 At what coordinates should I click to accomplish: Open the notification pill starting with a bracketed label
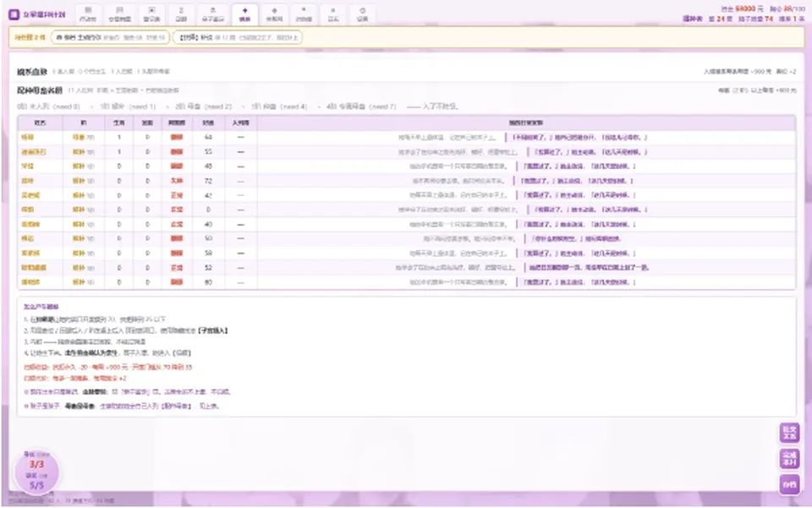point(237,37)
